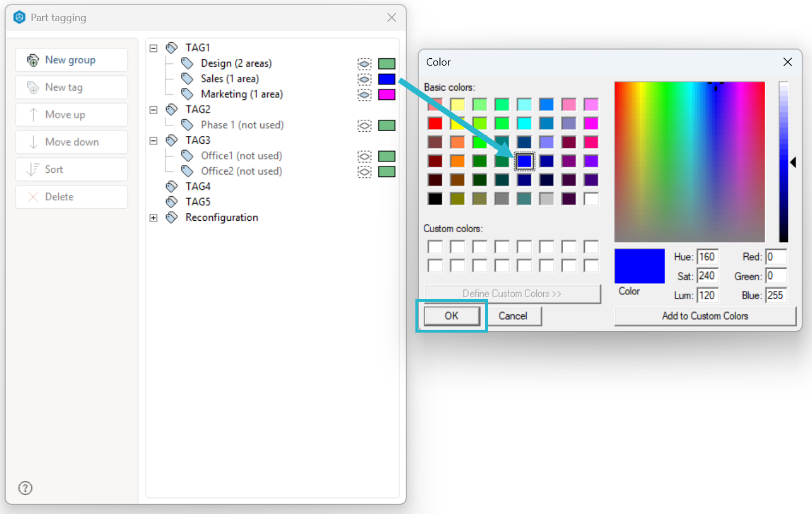Open the blue color swatch for Sales
This screenshot has width=812, height=514.
tap(387, 79)
